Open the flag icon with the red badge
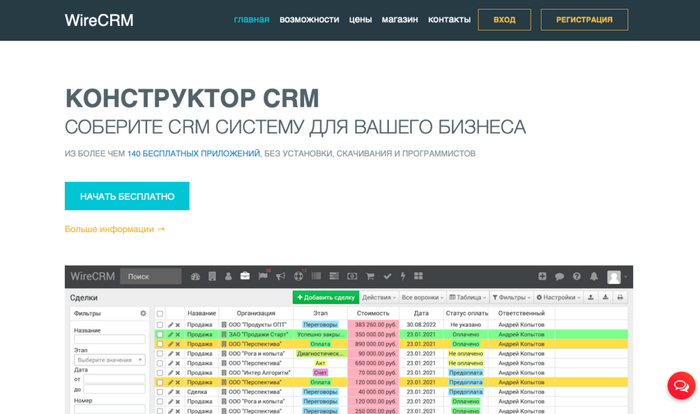This screenshot has height=414, width=700. pos(263,276)
